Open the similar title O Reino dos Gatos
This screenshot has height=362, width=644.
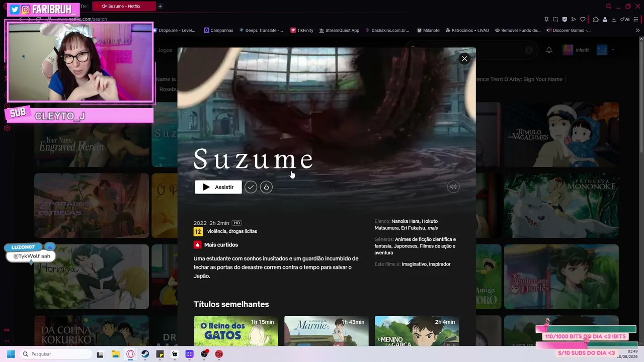[236, 331]
